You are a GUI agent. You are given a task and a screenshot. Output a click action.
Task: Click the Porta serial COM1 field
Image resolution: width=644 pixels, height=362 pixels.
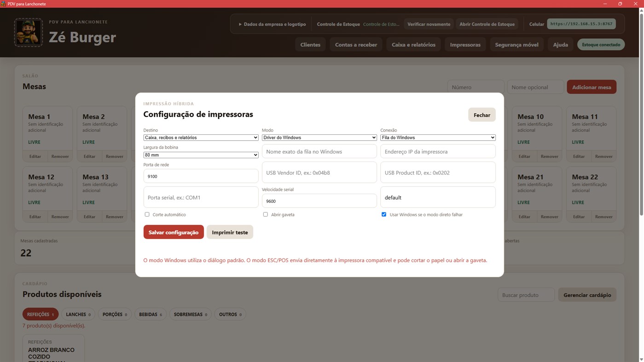tap(201, 197)
